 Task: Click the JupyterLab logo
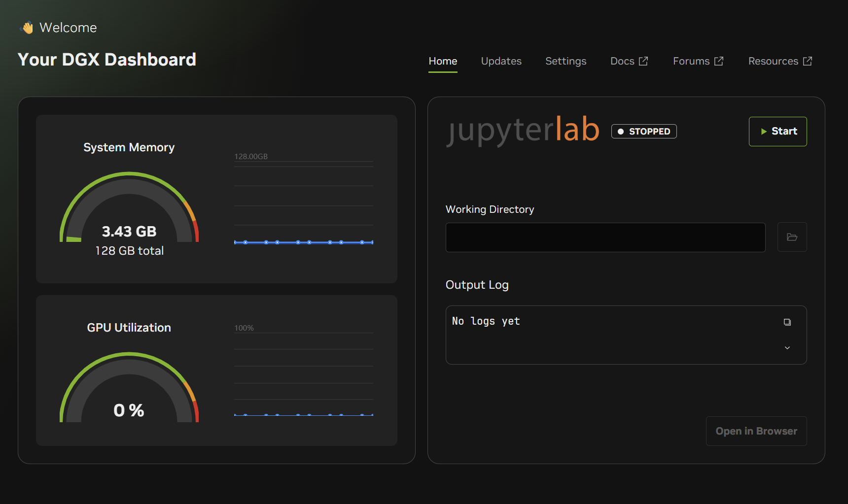tap(523, 131)
